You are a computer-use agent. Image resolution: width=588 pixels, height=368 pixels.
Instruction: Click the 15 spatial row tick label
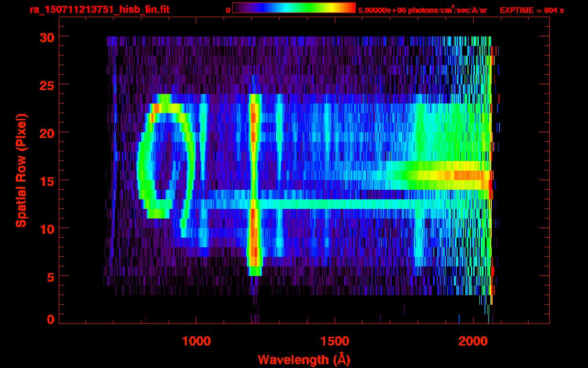click(x=47, y=181)
